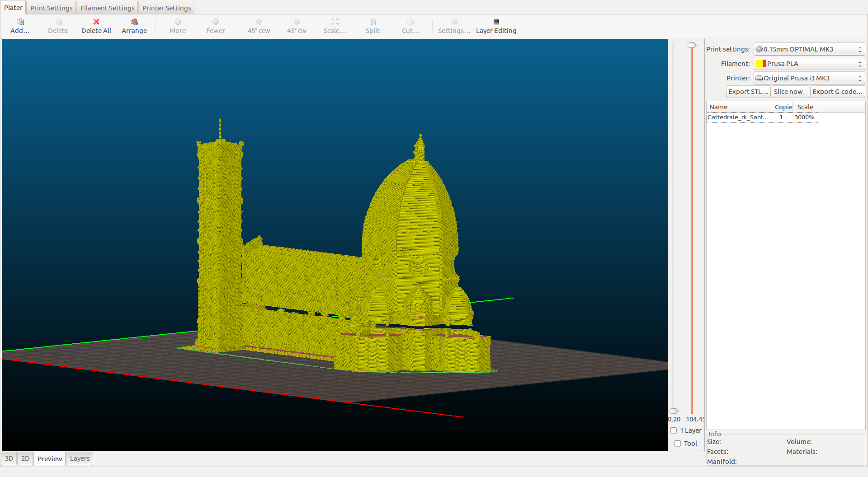Image resolution: width=868 pixels, height=477 pixels.
Task: Click the Name column header
Action: pos(739,107)
